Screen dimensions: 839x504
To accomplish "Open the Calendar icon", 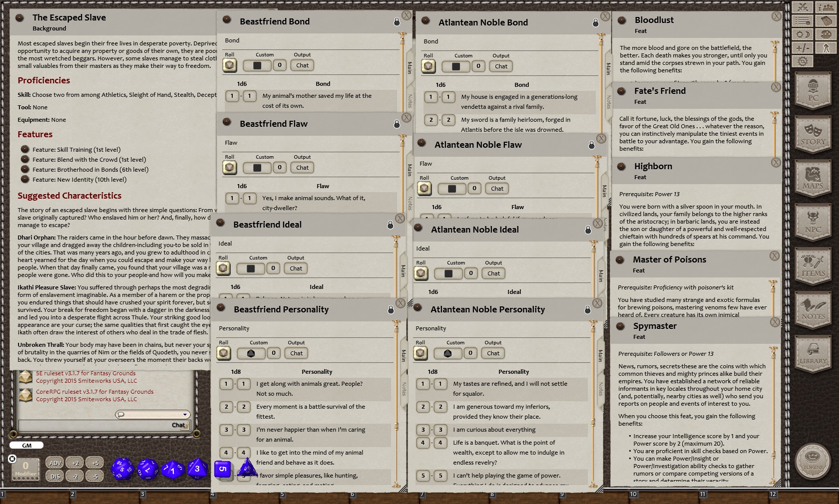I will [x=827, y=21].
